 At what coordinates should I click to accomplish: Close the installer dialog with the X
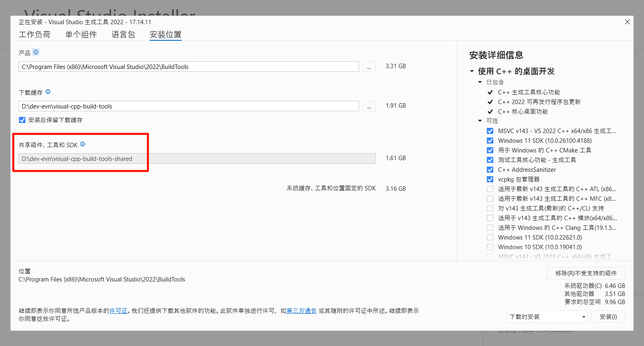[627, 22]
